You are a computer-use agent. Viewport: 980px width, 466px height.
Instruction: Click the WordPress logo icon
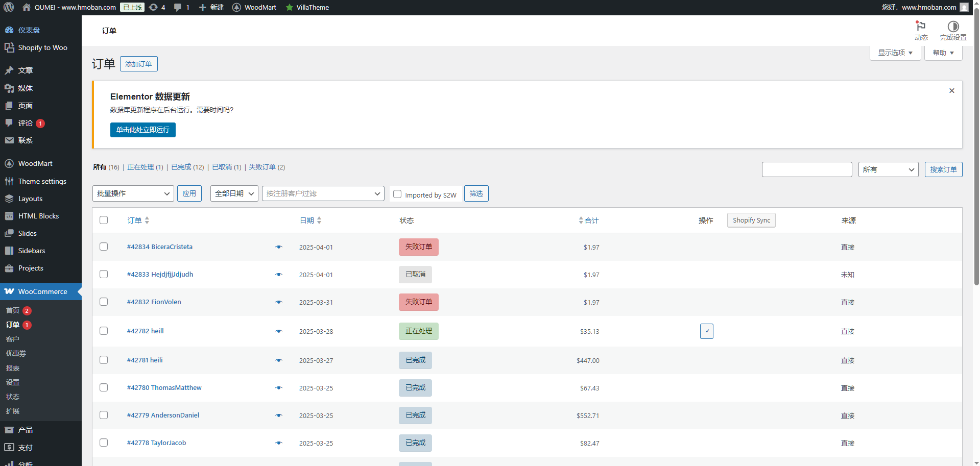pos(9,7)
